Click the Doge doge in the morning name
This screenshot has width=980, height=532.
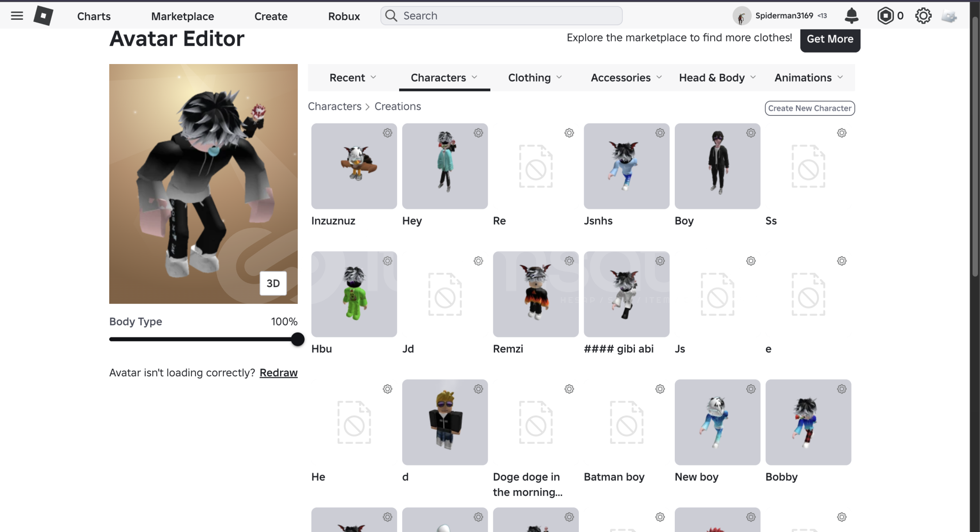point(528,485)
